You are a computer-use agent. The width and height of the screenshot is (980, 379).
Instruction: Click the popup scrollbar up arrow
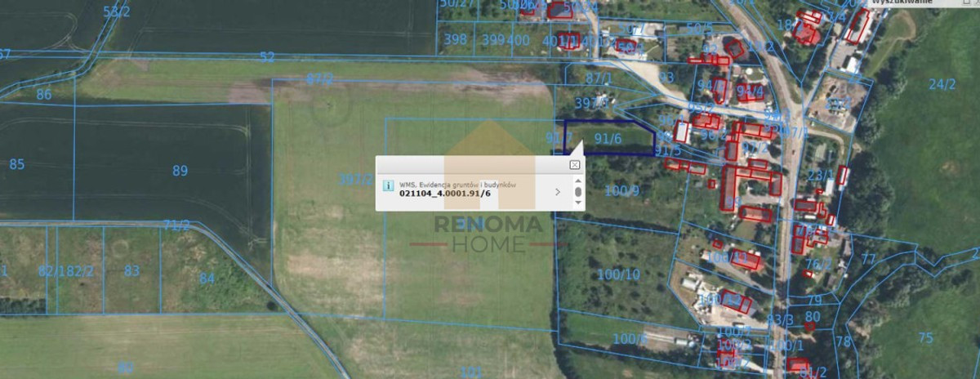(x=578, y=181)
